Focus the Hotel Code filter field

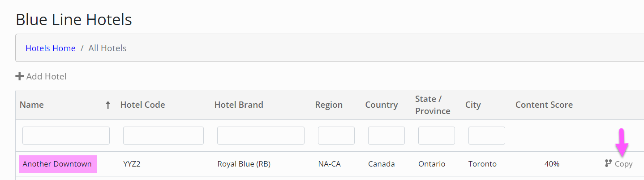tap(163, 136)
